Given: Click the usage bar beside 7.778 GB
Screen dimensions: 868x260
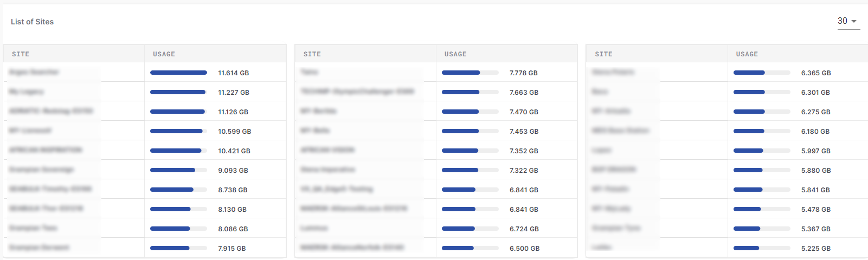Looking at the screenshot, I should [470, 73].
